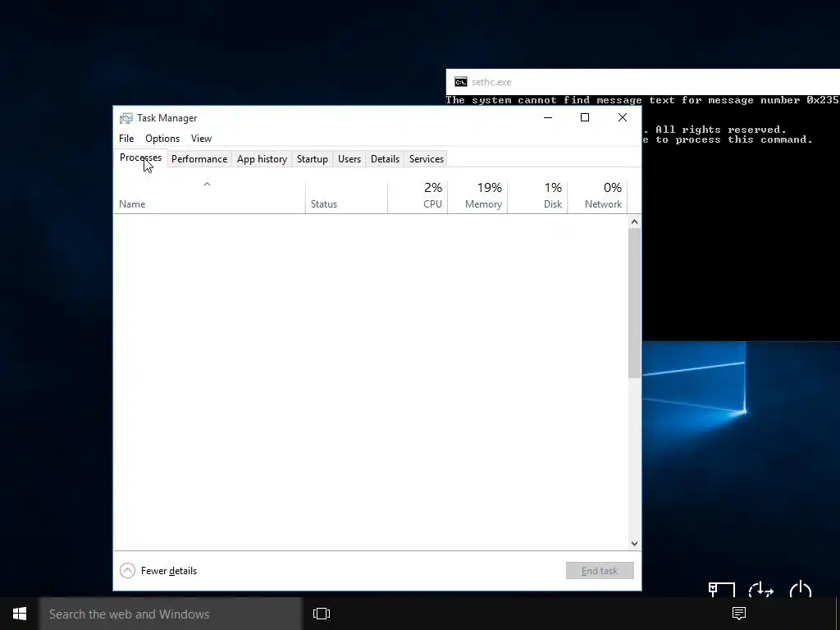Collapse using the Fewer details arrow icon

point(127,571)
